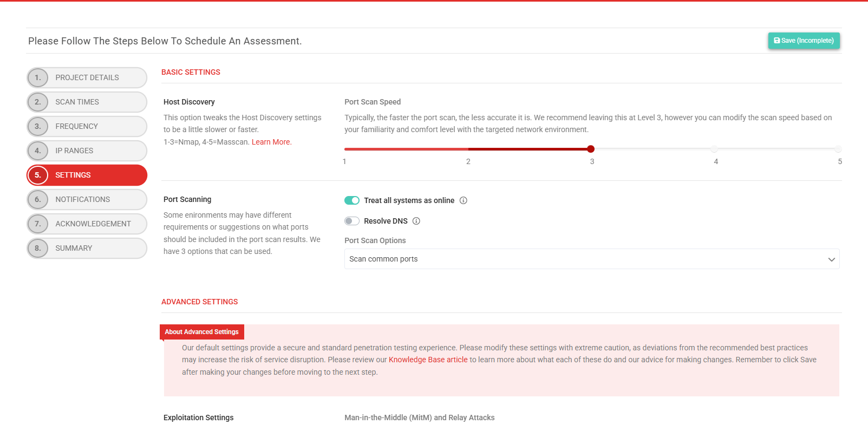The height and width of the screenshot is (424, 868).
Task: Disable Treat all systems as online toggle
Action: (x=352, y=200)
